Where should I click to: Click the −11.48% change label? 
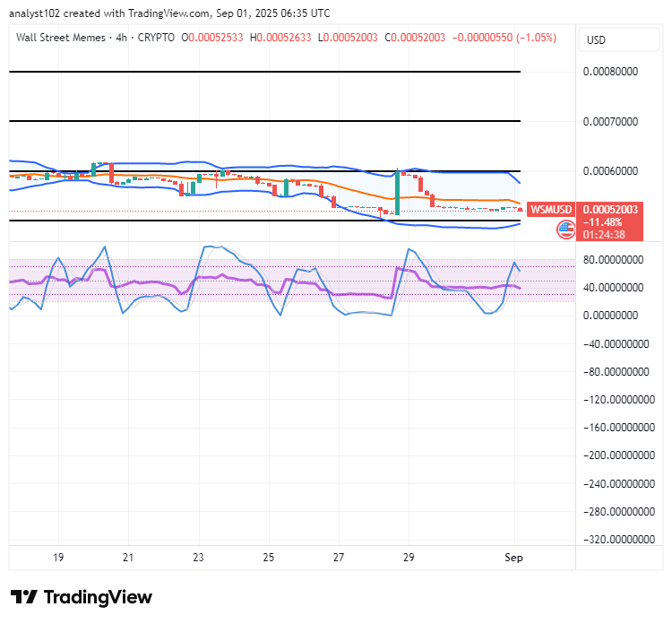tap(602, 222)
